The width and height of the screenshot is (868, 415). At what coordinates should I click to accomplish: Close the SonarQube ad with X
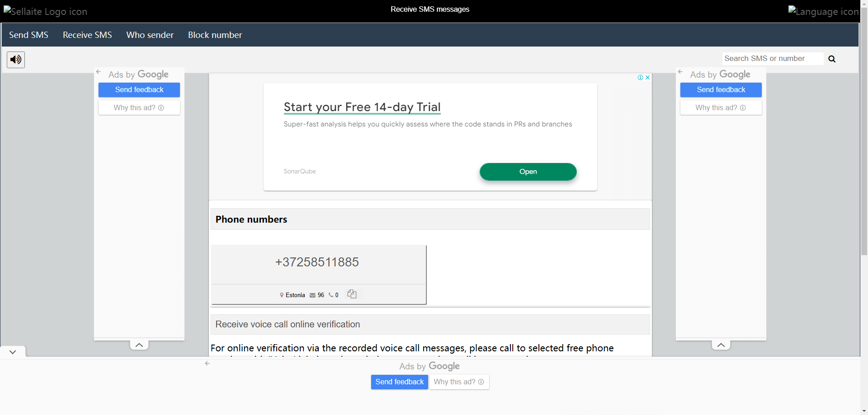point(648,78)
